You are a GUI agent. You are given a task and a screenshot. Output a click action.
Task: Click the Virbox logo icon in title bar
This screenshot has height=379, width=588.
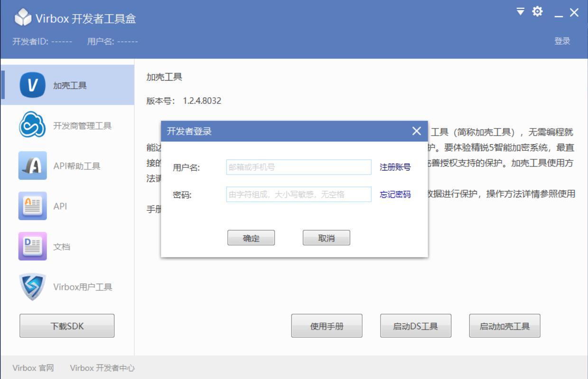23,18
